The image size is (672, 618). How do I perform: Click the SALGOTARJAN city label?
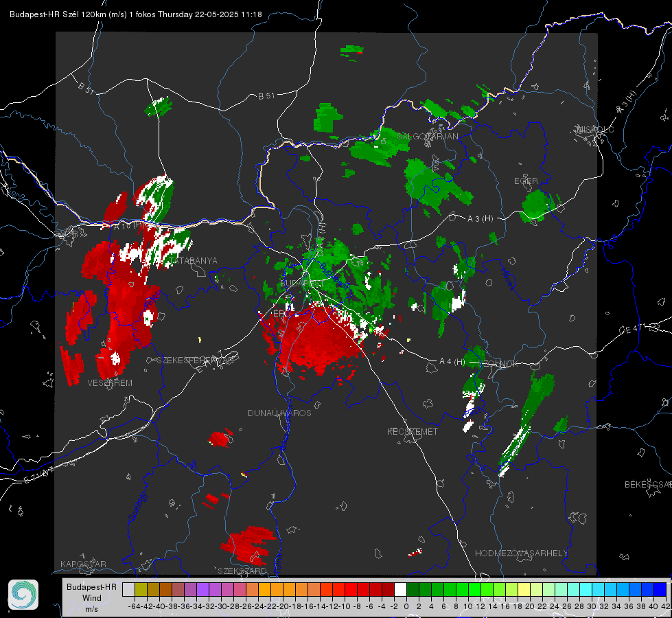point(427,137)
